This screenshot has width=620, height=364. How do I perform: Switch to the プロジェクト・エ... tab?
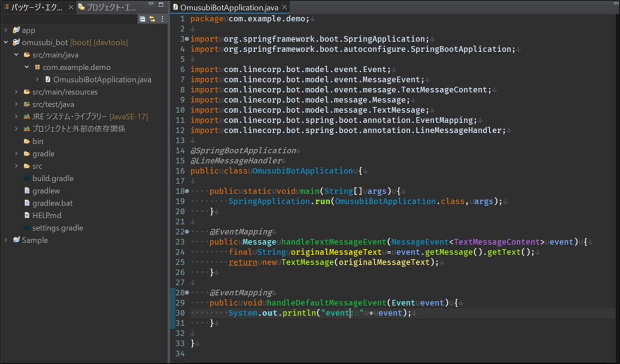[x=107, y=7]
